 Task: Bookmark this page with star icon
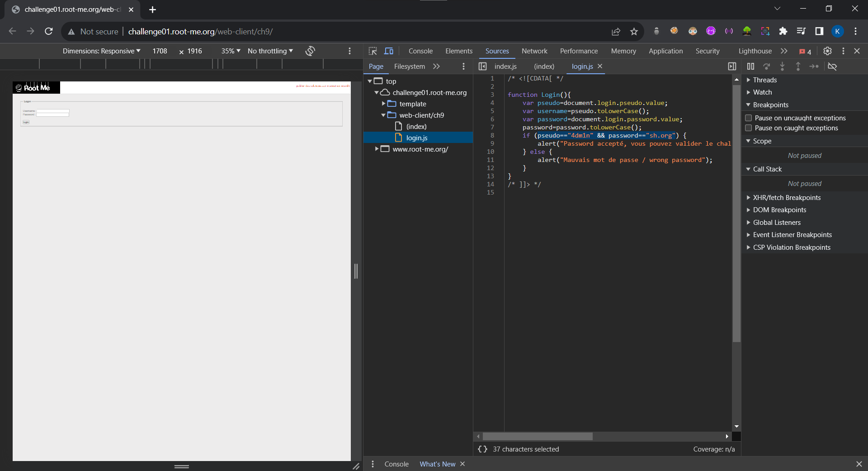click(x=634, y=32)
